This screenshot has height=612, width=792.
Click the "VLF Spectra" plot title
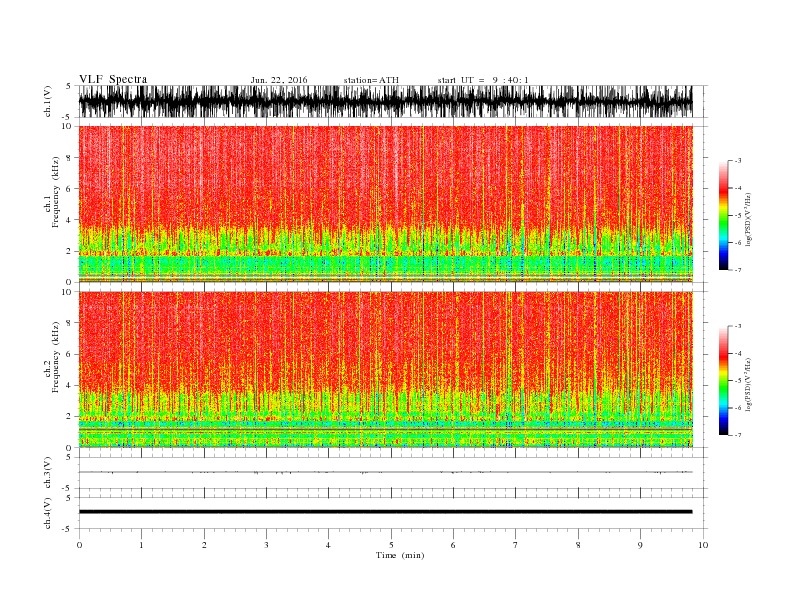[x=113, y=79]
